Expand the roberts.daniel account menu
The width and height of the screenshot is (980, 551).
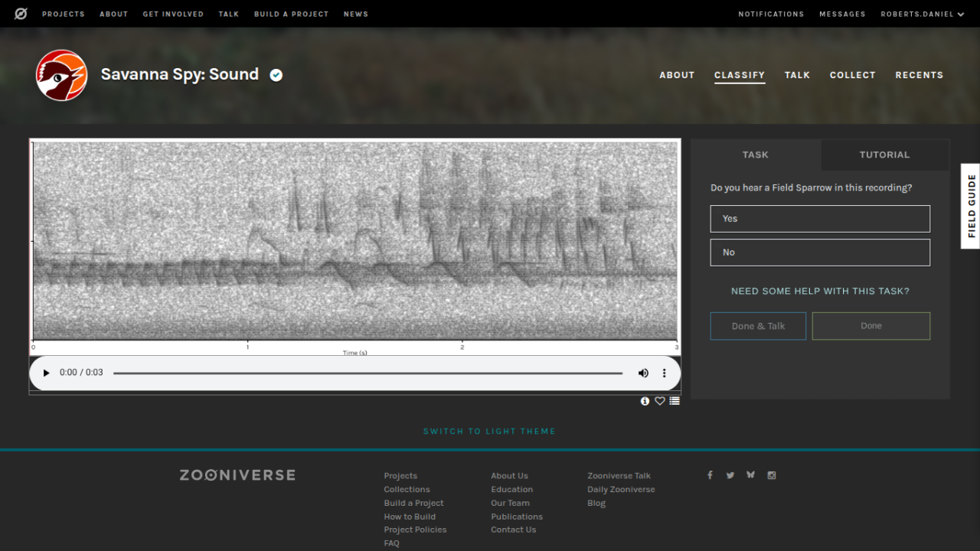click(x=922, y=14)
